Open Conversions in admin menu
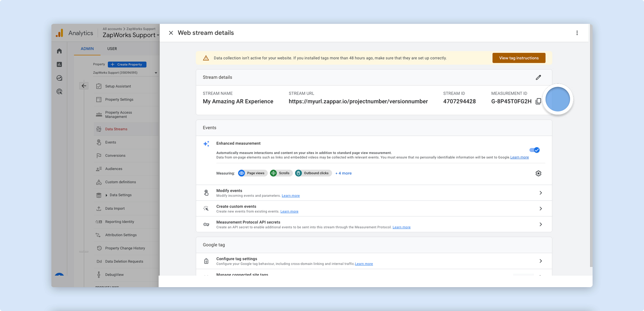This screenshot has height=311, width=644. click(x=115, y=155)
